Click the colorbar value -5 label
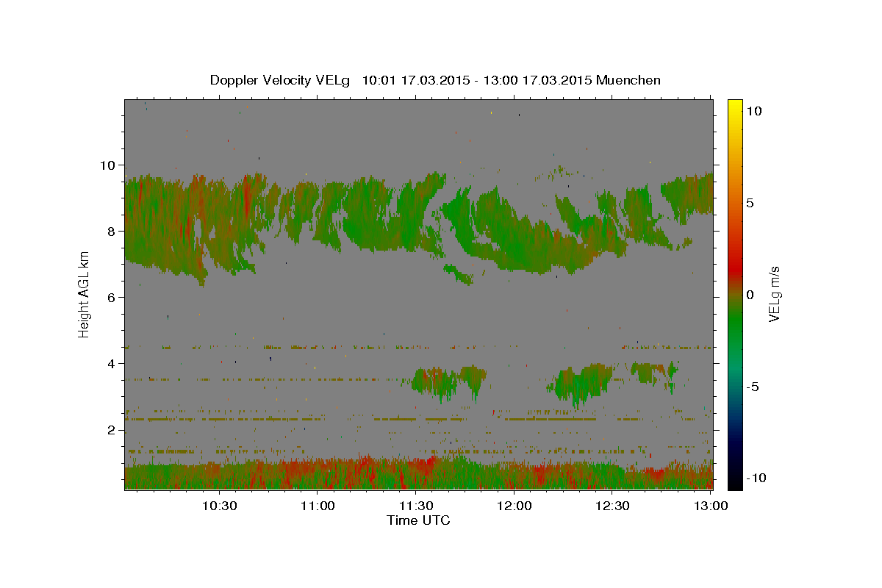This screenshot has height=588, width=882. point(753,386)
